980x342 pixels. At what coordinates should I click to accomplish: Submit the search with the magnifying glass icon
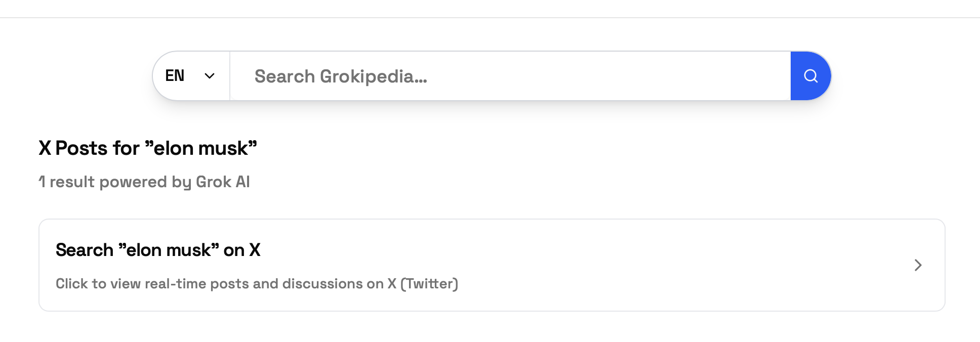[x=810, y=76]
